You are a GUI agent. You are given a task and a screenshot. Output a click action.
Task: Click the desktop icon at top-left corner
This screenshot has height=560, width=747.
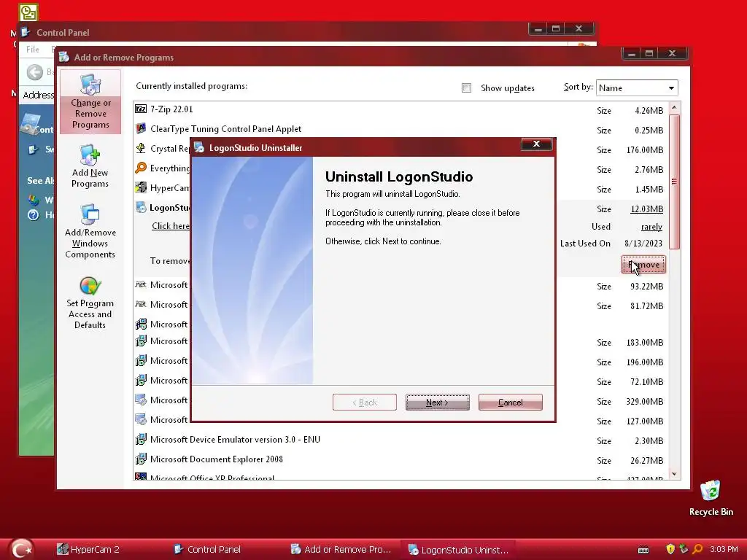28,12
